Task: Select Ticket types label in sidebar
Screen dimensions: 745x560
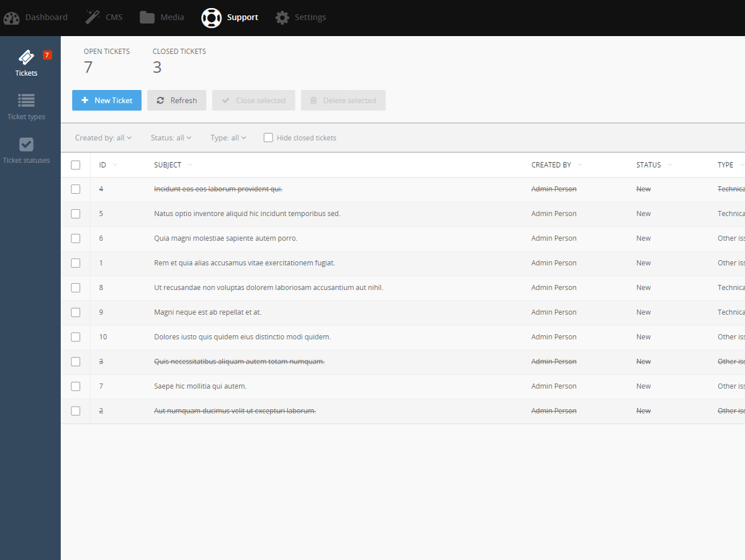Action: click(26, 117)
